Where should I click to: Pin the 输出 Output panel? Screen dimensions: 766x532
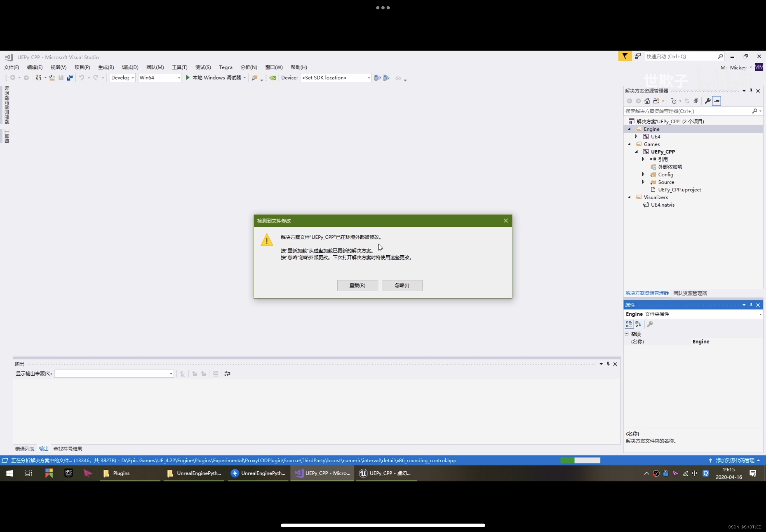click(608, 364)
